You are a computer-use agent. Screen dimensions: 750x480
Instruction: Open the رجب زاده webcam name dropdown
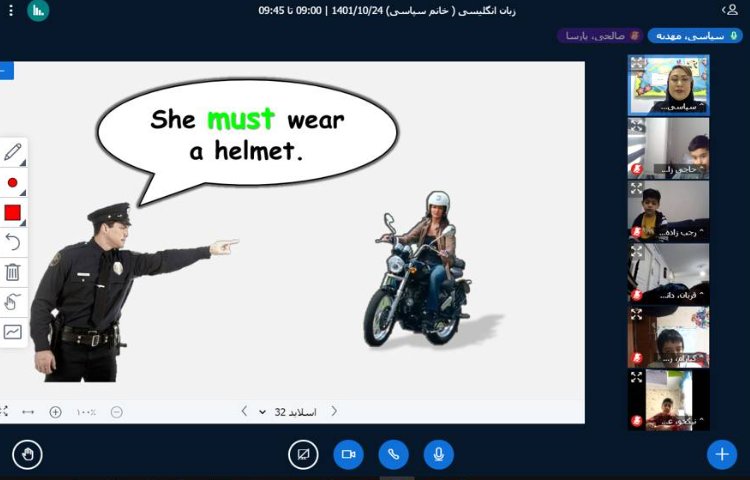(681, 232)
